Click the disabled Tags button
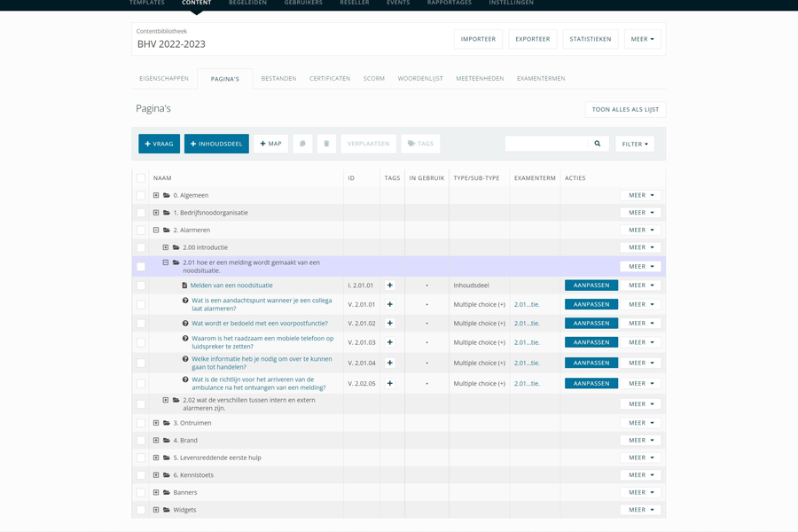This screenshot has height=532, width=798. pos(420,144)
